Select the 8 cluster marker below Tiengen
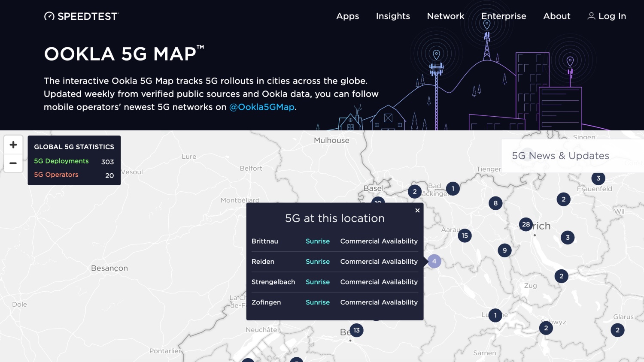The width and height of the screenshot is (644, 362). click(x=495, y=203)
